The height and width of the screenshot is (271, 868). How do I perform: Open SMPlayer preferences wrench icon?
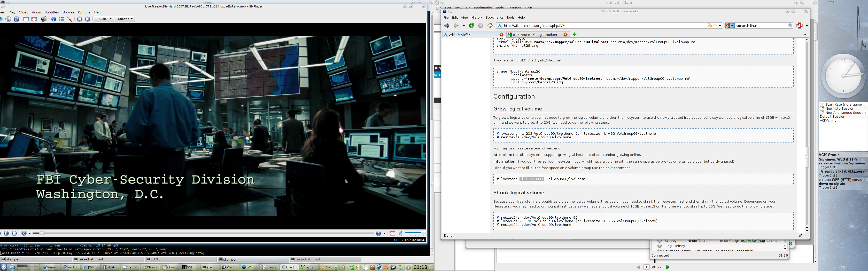coord(70,19)
